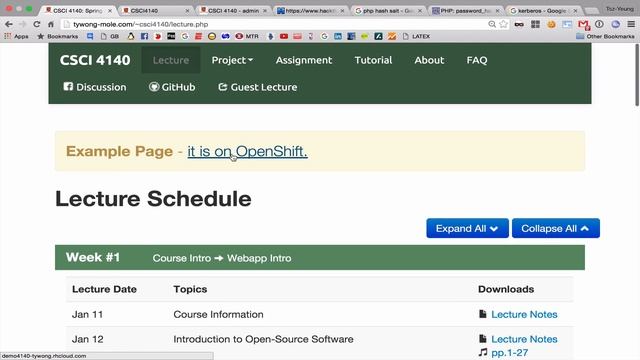Viewport: 640px width, 360px height.
Task: Click 'Introduction to Open-Source Software' text
Action: pyautogui.click(x=263, y=339)
